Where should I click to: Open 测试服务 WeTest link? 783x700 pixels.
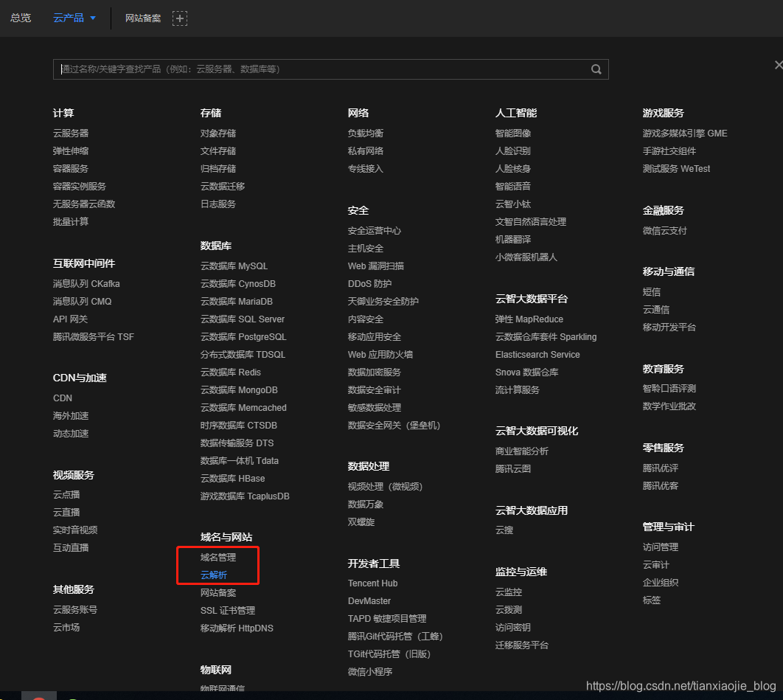[x=676, y=169]
